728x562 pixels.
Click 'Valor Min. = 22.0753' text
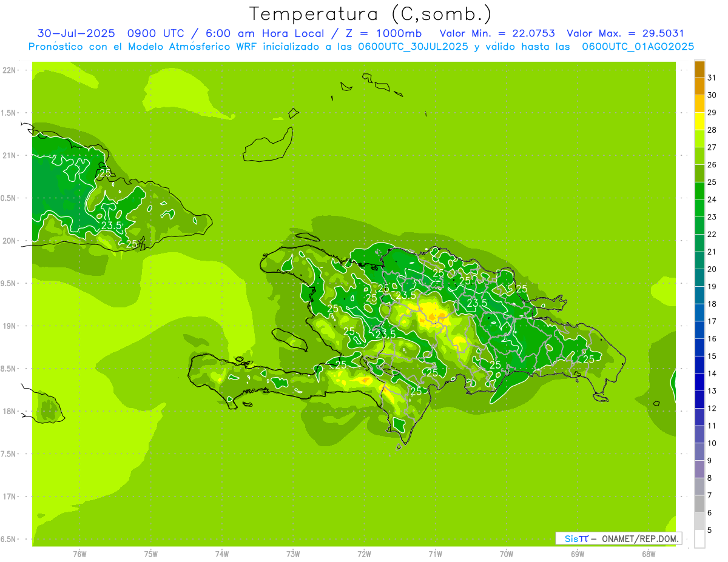coord(498,33)
